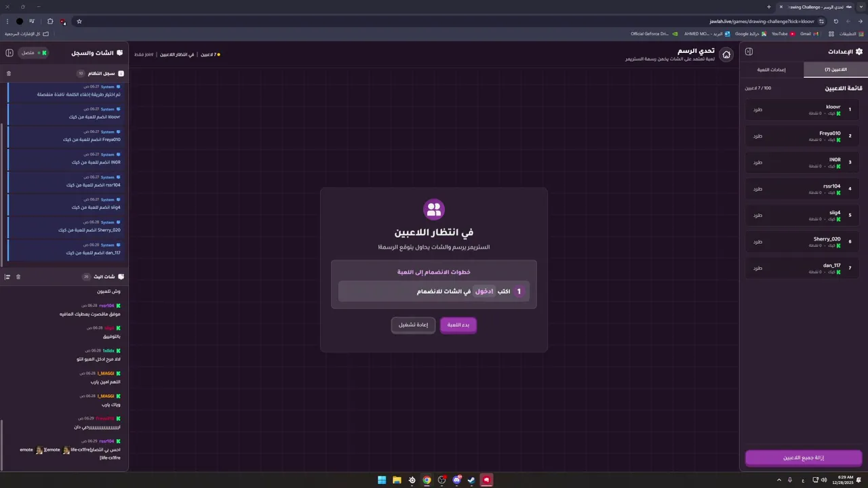Click the Kick connected status badge

(x=34, y=52)
